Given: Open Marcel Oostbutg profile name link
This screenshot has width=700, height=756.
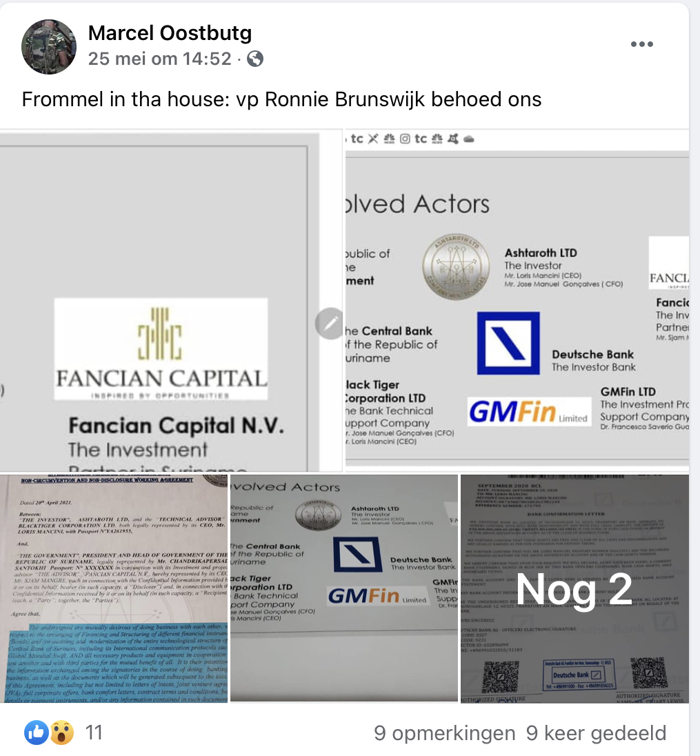Looking at the screenshot, I should click(x=170, y=33).
